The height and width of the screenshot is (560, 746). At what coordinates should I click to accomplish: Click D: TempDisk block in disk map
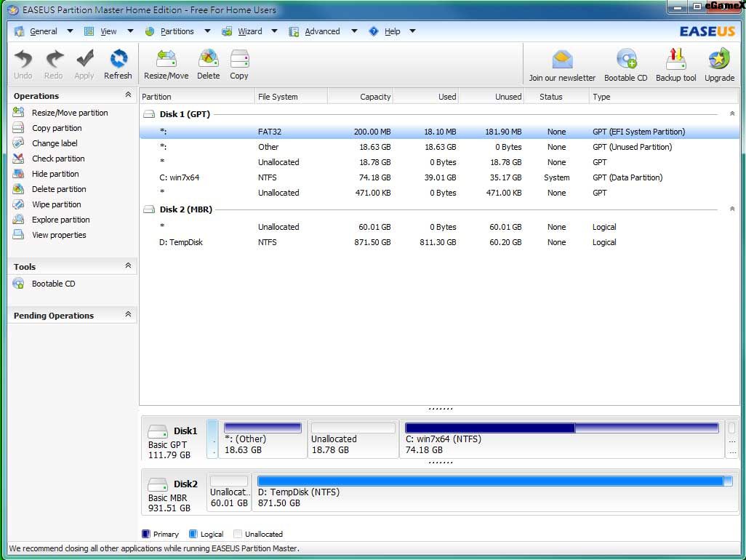(495, 492)
